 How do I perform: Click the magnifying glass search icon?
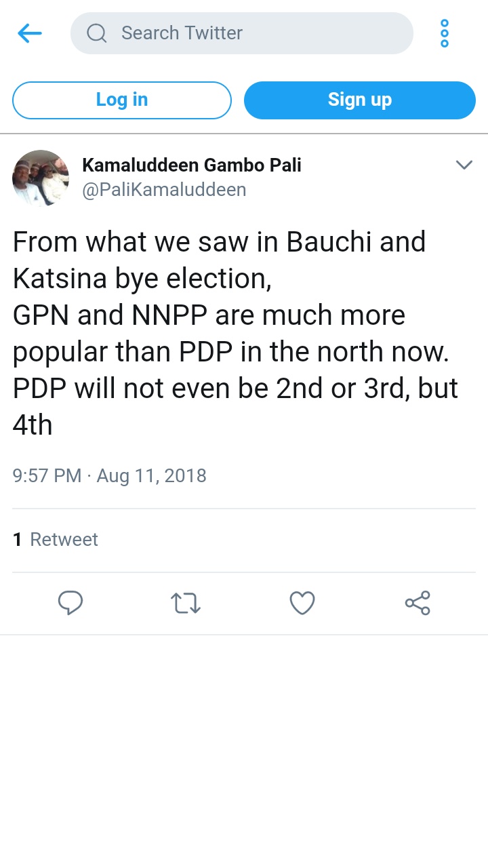[x=97, y=33]
